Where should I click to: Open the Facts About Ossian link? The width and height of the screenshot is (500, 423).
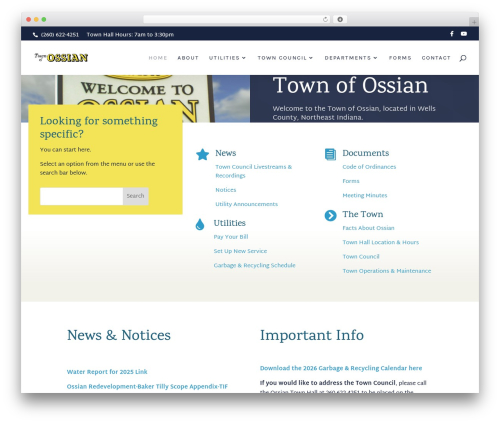click(x=368, y=228)
